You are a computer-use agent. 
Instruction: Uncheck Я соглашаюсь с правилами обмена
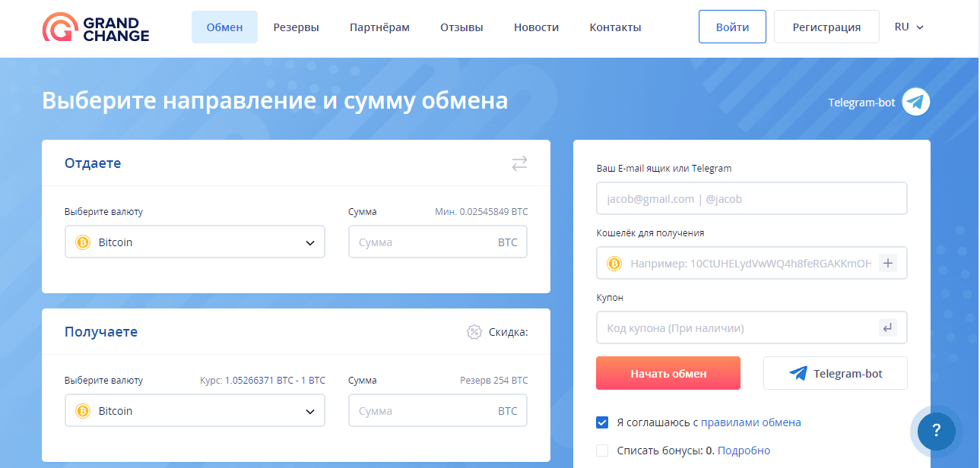602,422
